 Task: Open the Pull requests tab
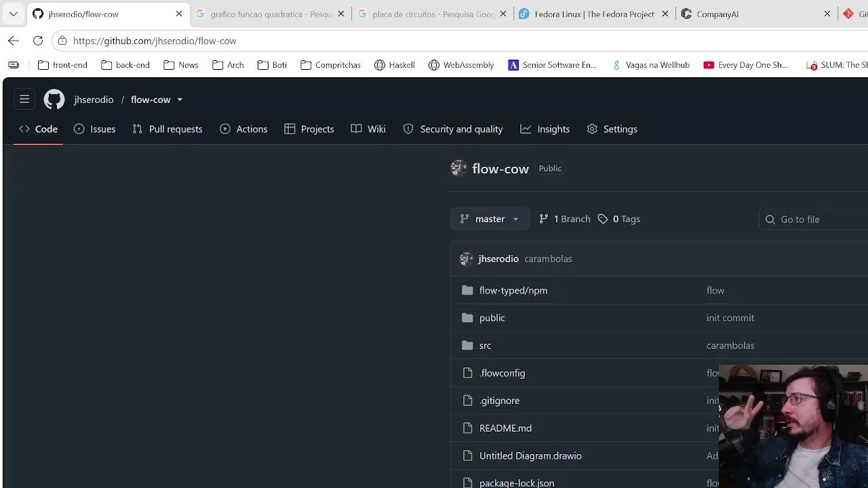[167, 129]
